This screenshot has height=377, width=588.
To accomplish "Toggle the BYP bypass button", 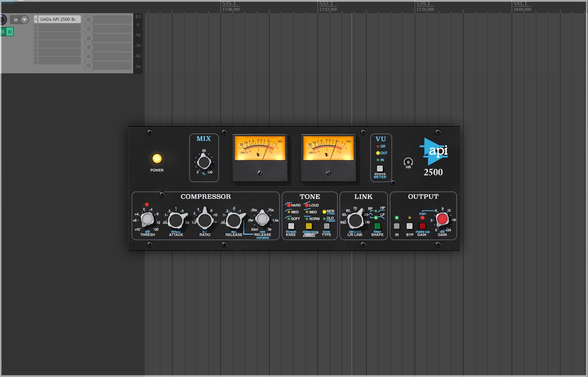I will click(409, 226).
